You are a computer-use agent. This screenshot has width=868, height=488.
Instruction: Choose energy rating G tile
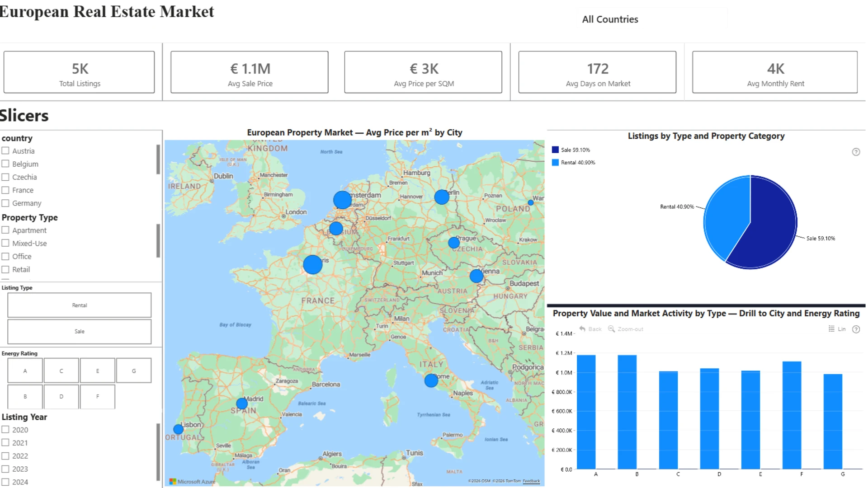134,371
